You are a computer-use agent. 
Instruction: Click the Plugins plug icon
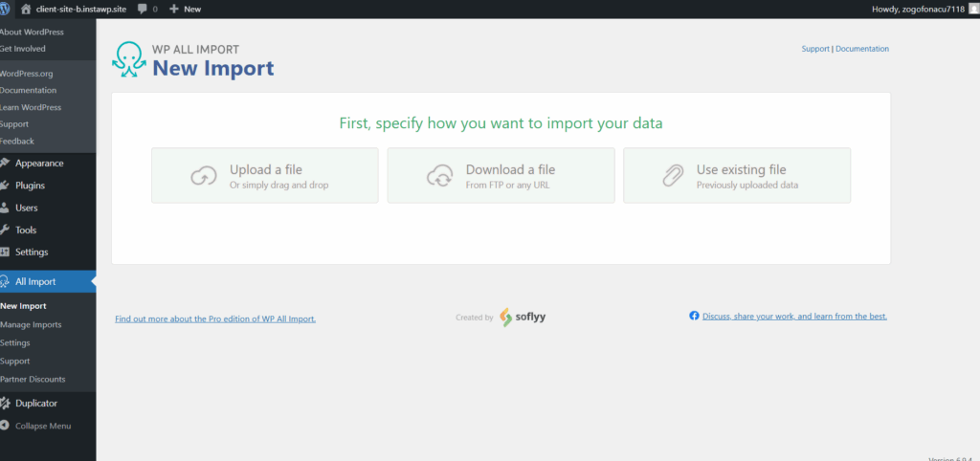[x=5, y=186]
